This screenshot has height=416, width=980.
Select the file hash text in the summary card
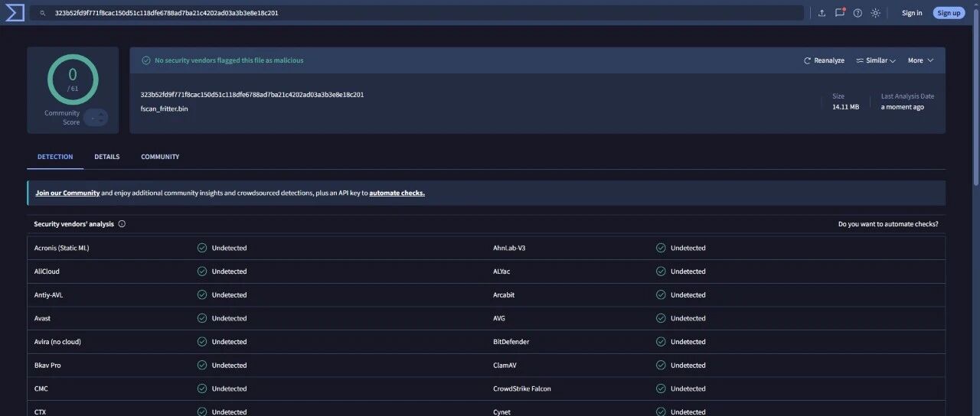(252, 95)
